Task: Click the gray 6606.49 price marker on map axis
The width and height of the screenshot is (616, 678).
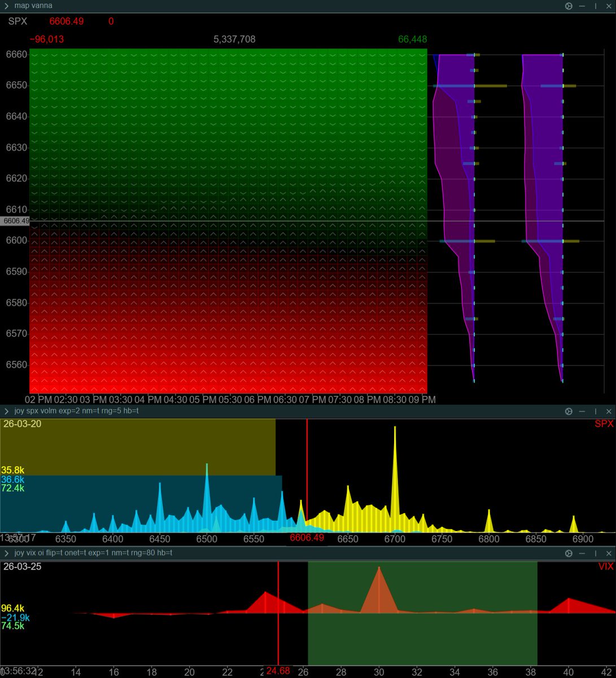Action: 15,221
